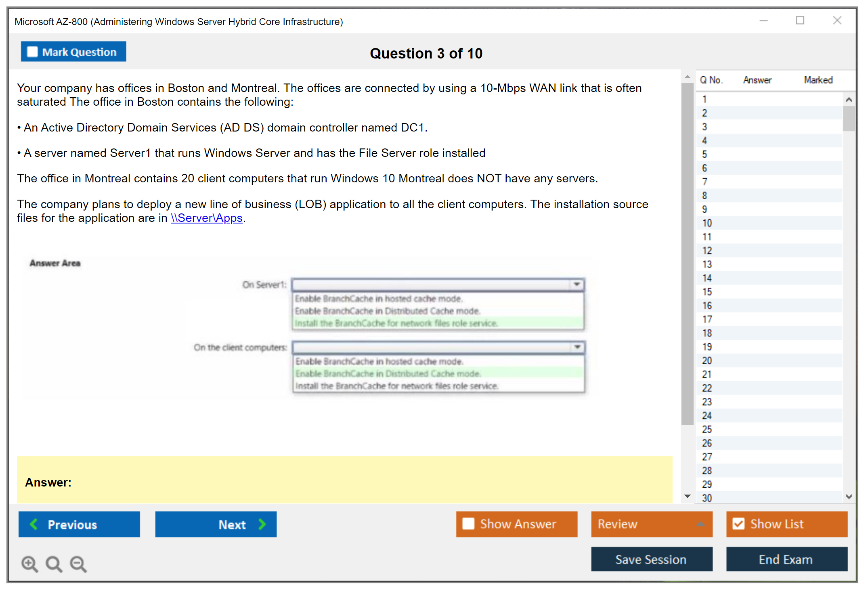868x593 pixels.
Task: Expand the On Server1 dropdown
Action: tap(577, 284)
